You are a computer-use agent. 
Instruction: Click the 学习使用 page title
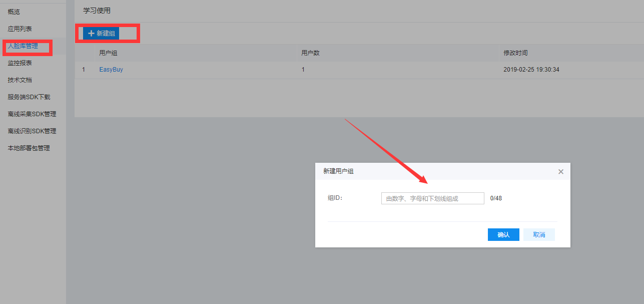click(97, 11)
